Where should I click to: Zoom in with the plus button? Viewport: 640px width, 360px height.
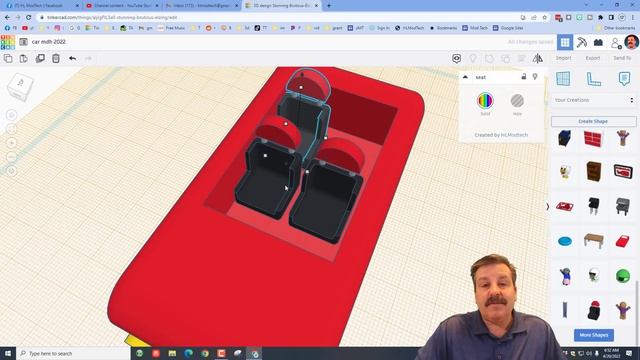(12, 143)
